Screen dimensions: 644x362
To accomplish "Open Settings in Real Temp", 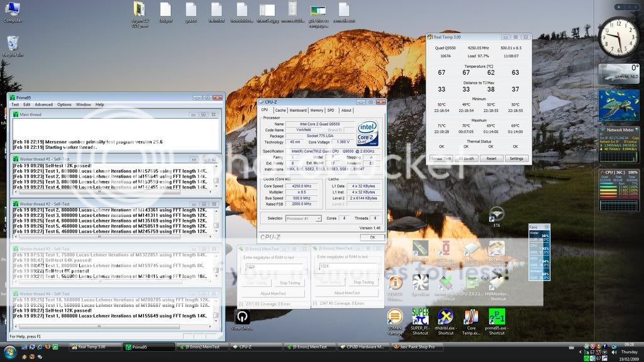I will pos(516,158).
